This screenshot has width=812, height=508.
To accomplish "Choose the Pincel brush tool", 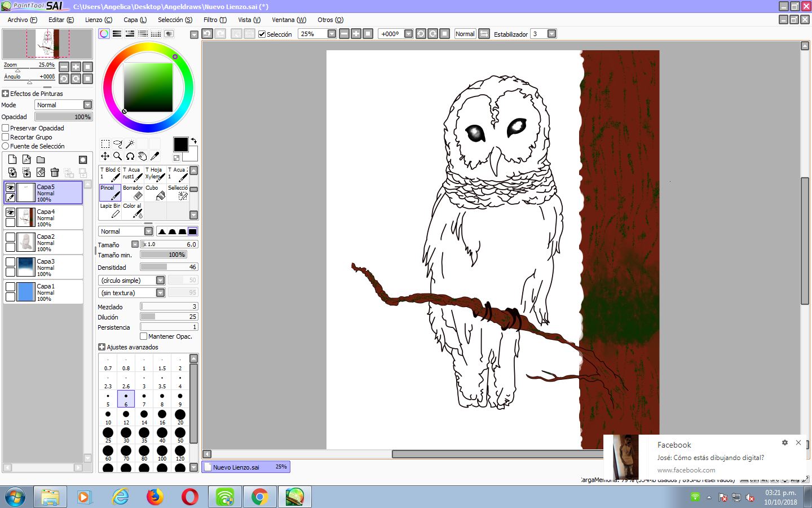I will click(x=110, y=192).
